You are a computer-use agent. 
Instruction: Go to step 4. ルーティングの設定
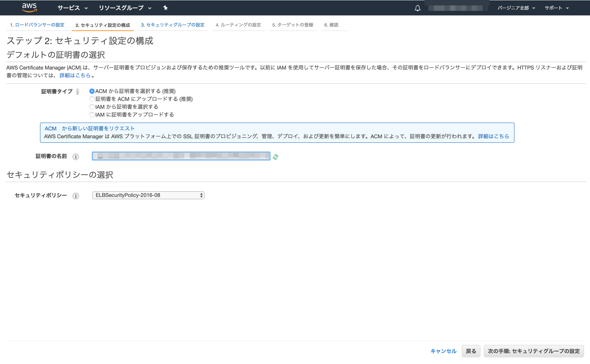click(x=238, y=25)
